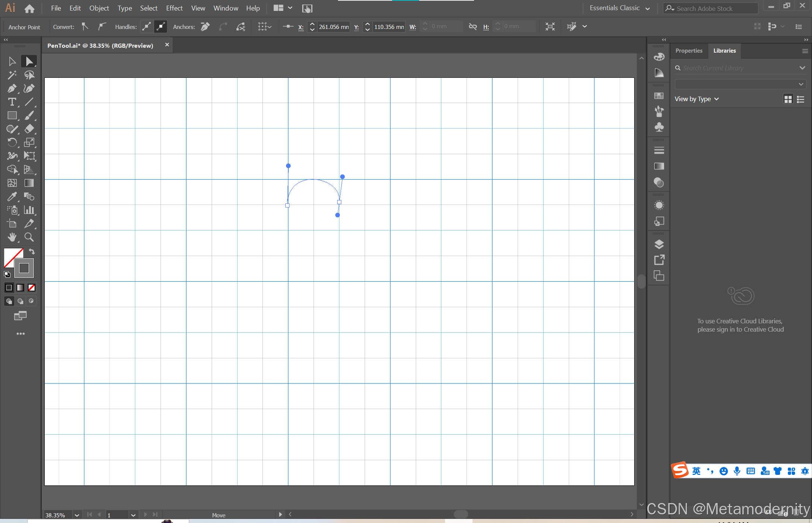Screen dimensions: 812x523
Task: Pick the Magic Wand tool
Action: [x=12, y=75]
